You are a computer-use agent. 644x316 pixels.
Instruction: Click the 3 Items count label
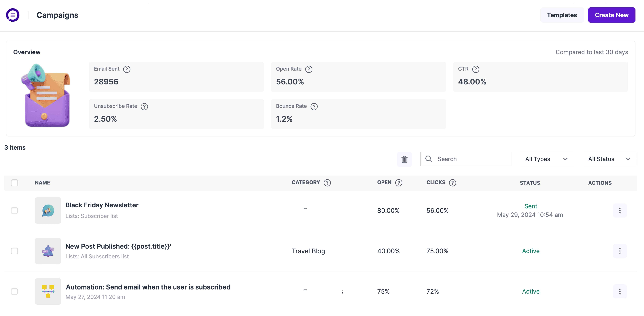click(15, 148)
